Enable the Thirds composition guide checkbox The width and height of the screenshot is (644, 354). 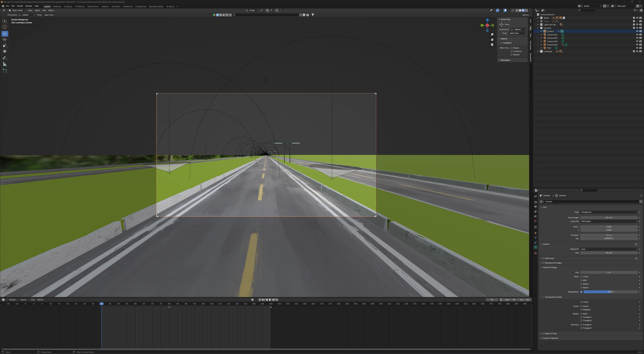coord(581,302)
